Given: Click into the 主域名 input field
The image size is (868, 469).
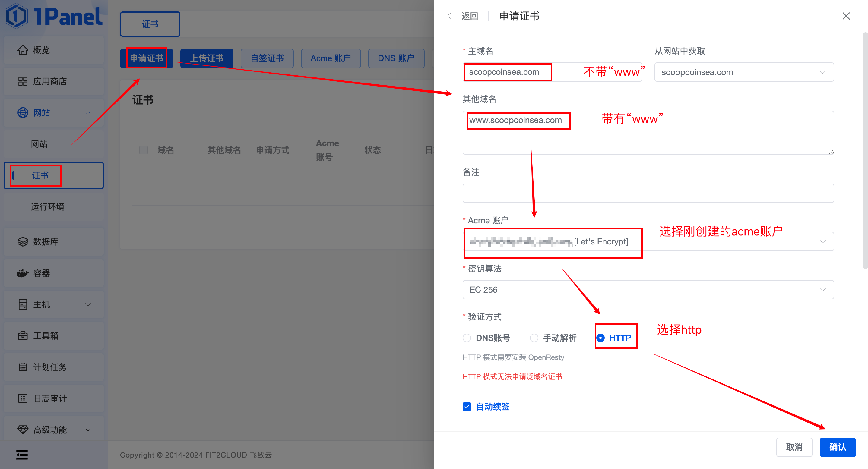Looking at the screenshot, I should (552, 72).
